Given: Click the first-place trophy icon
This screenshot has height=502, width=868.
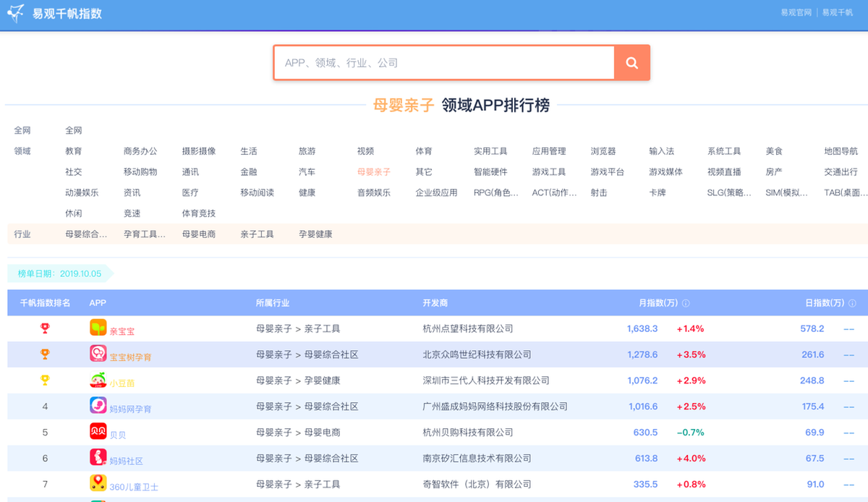Looking at the screenshot, I should 45,328.
